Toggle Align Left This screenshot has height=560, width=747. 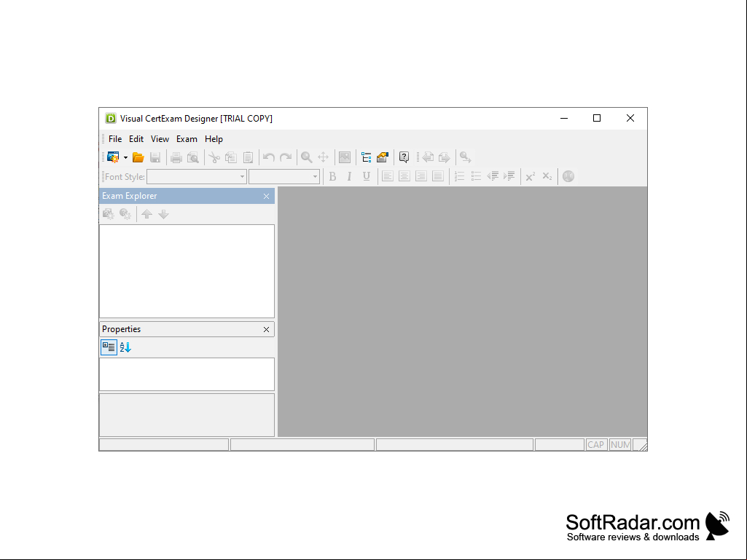(x=387, y=177)
